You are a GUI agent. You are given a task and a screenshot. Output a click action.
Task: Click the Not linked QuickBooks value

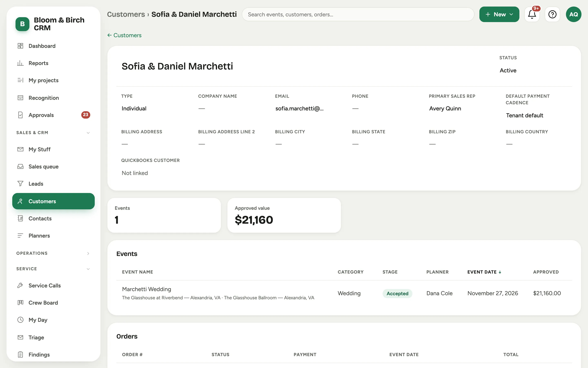pyautogui.click(x=135, y=173)
